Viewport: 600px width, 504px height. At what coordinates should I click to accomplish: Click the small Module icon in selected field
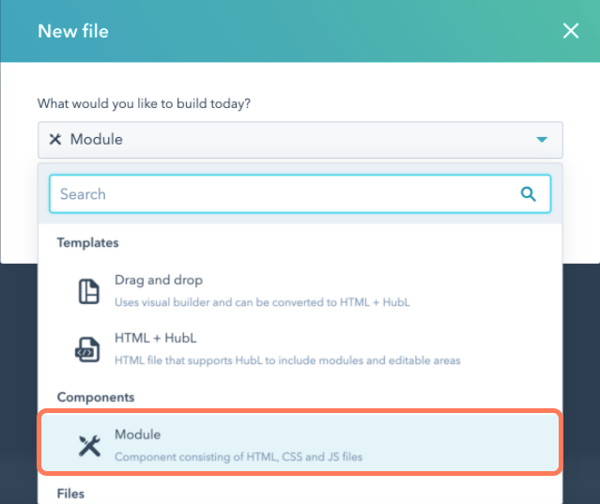(x=55, y=139)
